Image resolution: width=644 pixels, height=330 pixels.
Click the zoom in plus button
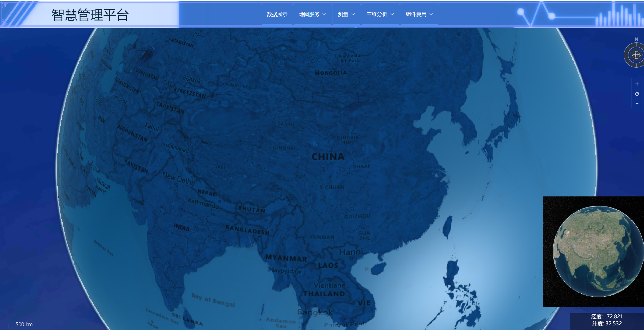click(637, 84)
